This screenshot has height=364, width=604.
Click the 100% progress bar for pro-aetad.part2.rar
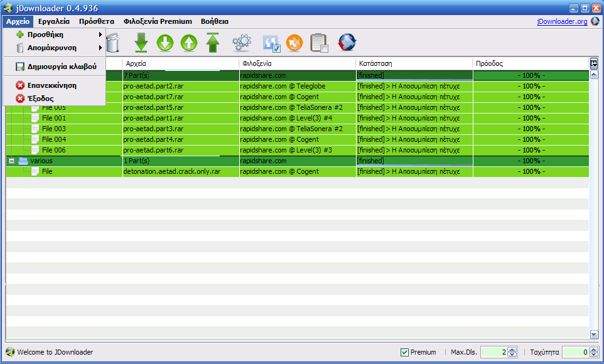coord(531,86)
